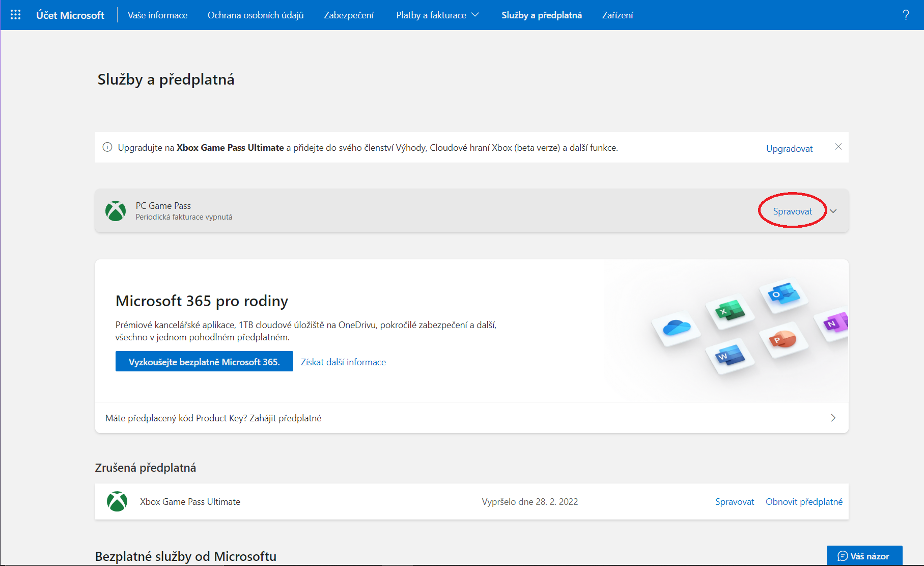Expand the prepaid Product Key row arrow
Viewport: 924px width, 566px height.
(833, 418)
